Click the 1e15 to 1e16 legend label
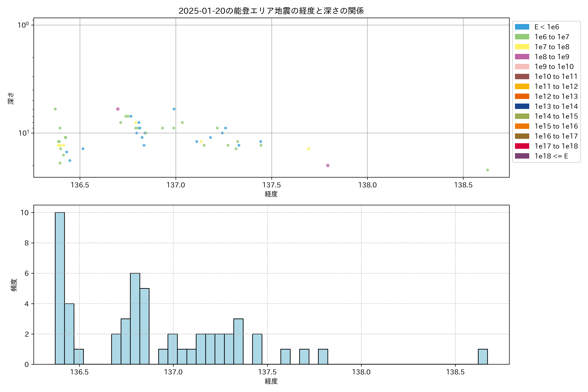 556,126
